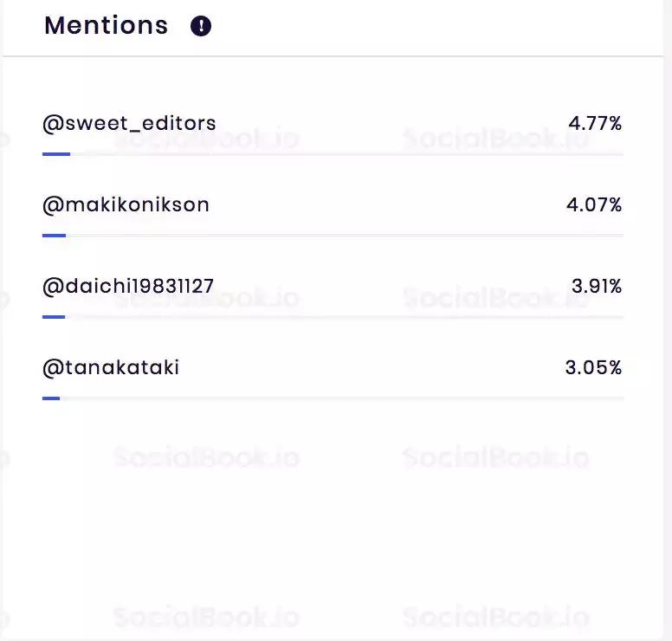Click the progress bar under @makikonikson

(346, 236)
